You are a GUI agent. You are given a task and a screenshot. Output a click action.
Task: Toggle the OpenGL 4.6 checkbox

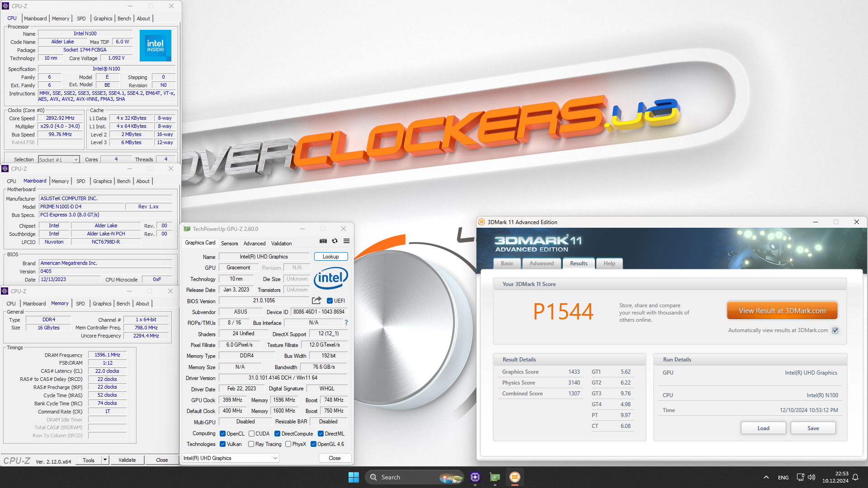pos(313,444)
